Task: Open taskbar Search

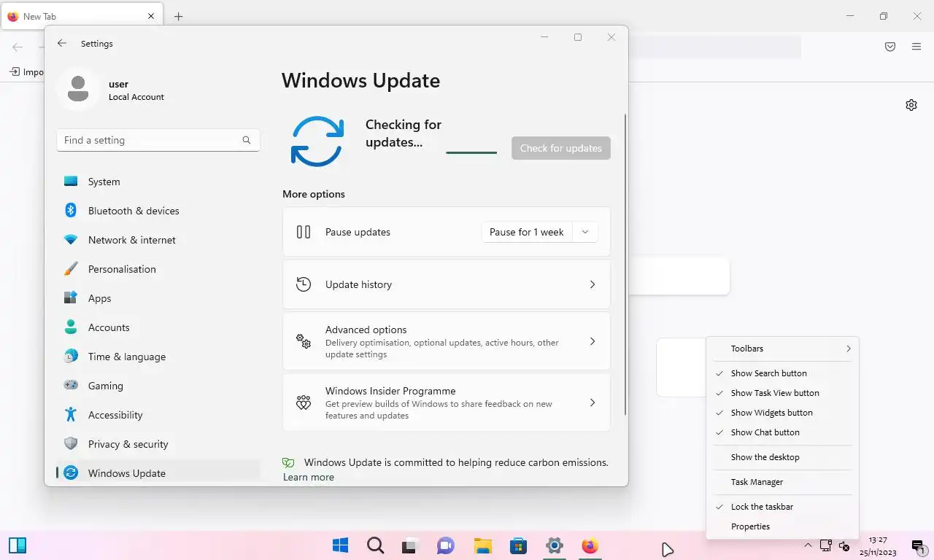Action: [375, 545]
